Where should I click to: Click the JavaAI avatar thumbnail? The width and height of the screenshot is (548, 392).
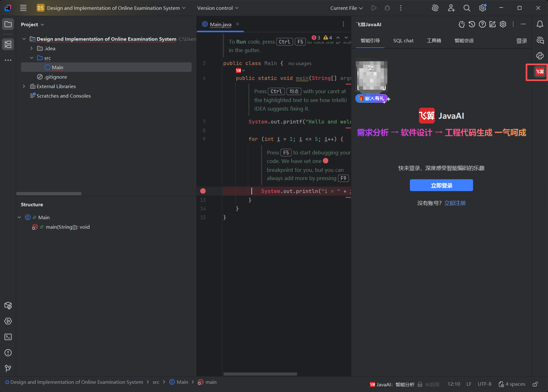click(372, 75)
